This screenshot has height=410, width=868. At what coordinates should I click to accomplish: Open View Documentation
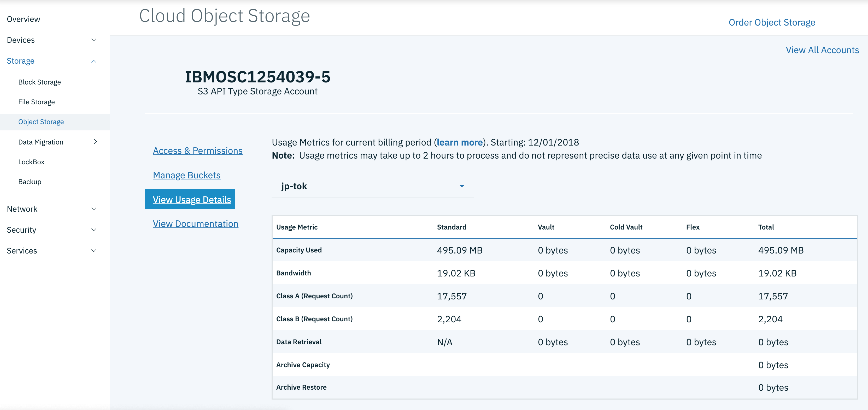click(195, 223)
